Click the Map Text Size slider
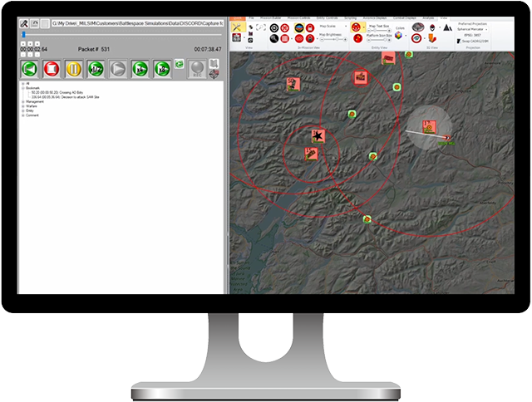This screenshot has height=402, width=532. coord(379,31)
